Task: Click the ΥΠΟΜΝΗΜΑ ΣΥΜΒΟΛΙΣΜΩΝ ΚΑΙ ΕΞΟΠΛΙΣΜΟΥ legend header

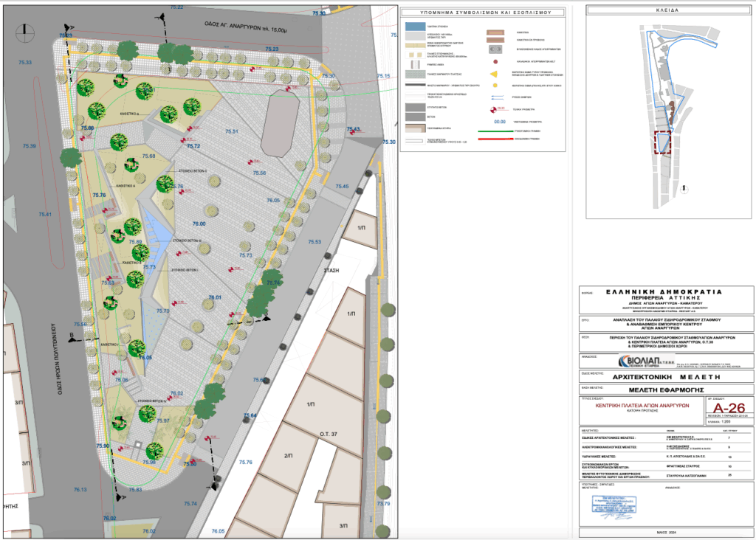Action: coord(487,13)
